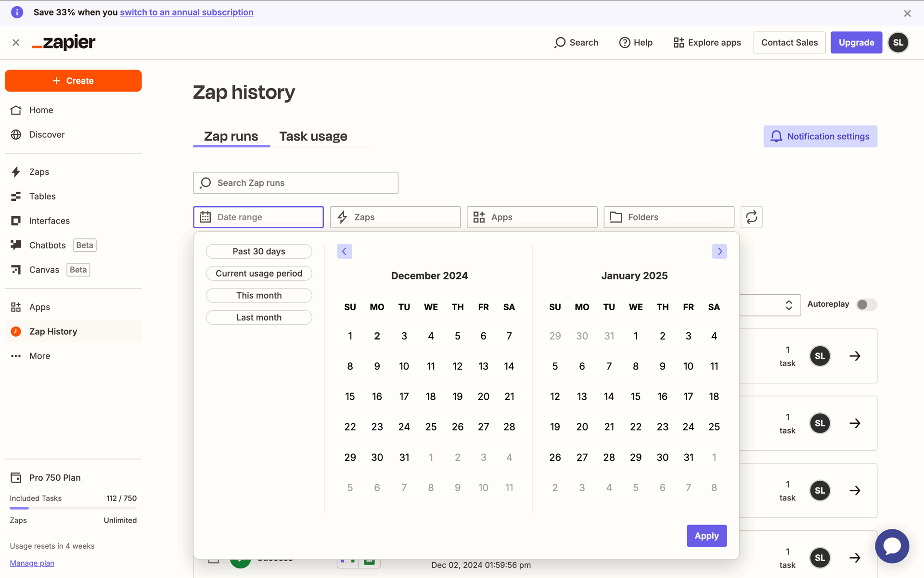The width and height of the screenshot is (924, 578).
Task: Select Last month preset
Action: [259, 317]
